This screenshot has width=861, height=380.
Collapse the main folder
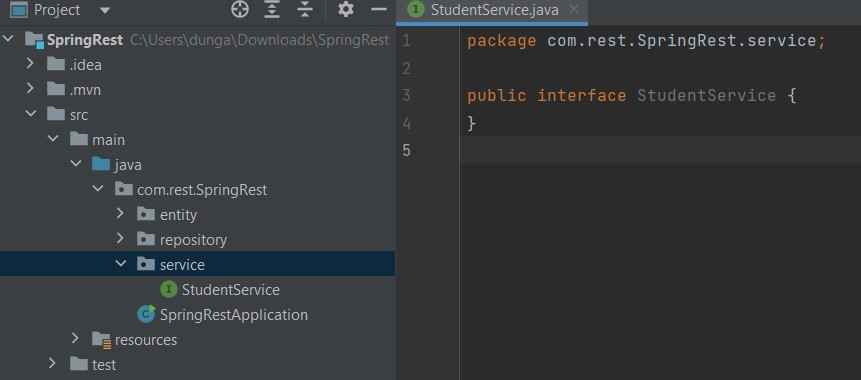coord(53,138)
